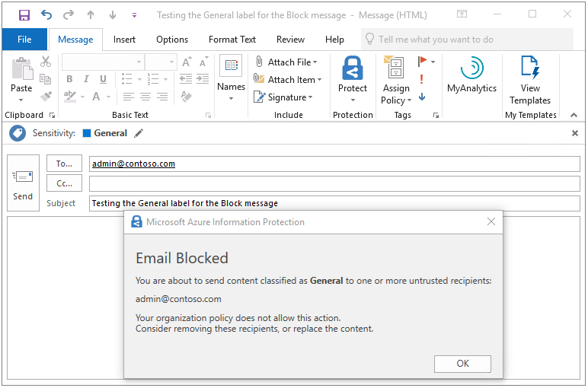Click the To... recipients button
The width and height of the screenshot is (588, 388).
click(x=64, y=164)
